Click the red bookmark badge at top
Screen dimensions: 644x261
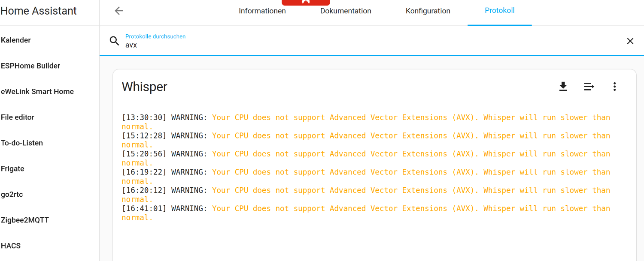coord(306,2)
